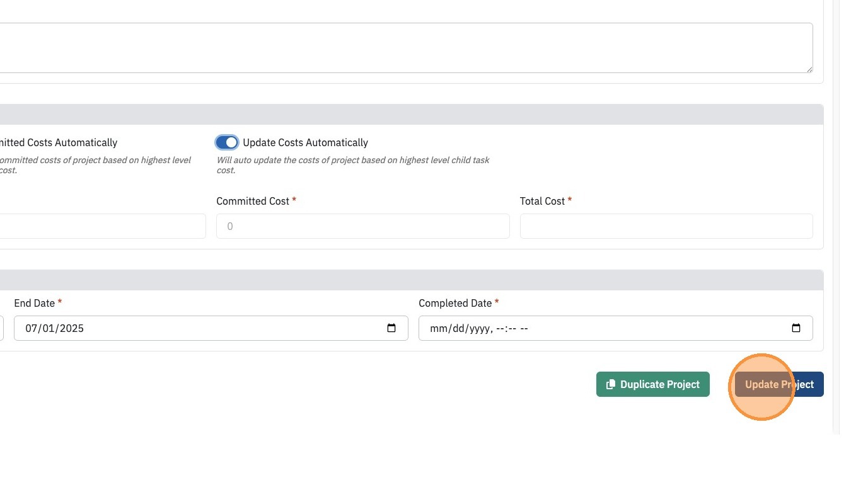Toggle the Update Costs Automatically switch
This screenshot has height=485, width=868.
[x=227, y=142]
